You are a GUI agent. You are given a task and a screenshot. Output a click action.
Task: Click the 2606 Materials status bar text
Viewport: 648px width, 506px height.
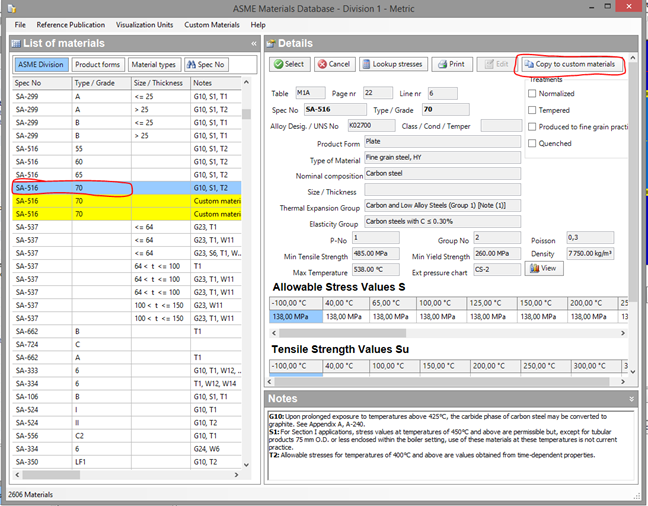click(x=31, y=494)
